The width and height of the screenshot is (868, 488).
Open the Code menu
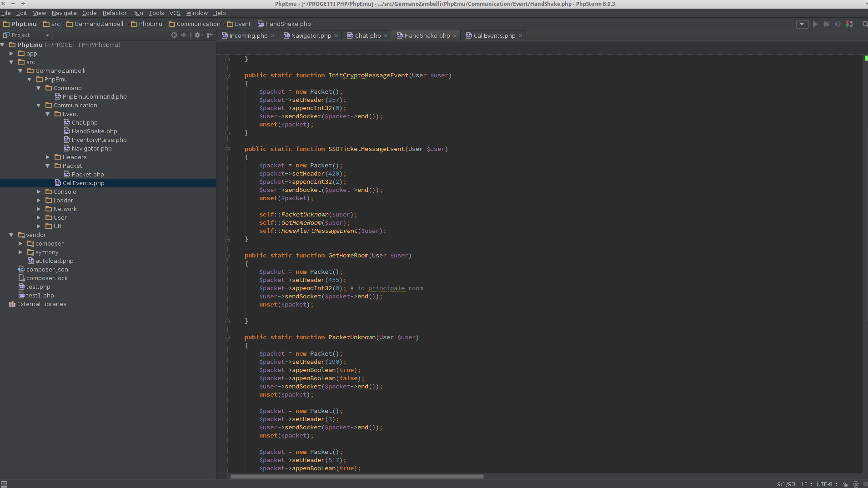tap(90, 13)
